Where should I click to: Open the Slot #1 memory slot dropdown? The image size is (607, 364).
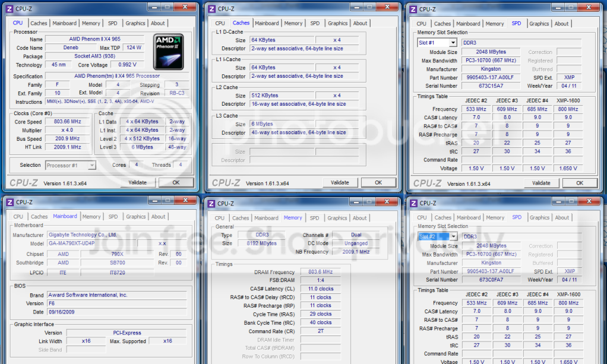point(453,43)
